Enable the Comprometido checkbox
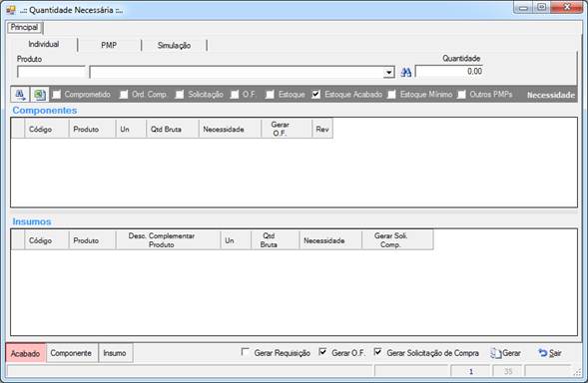This screenshot has height=383, width=588. pos(57,95)
